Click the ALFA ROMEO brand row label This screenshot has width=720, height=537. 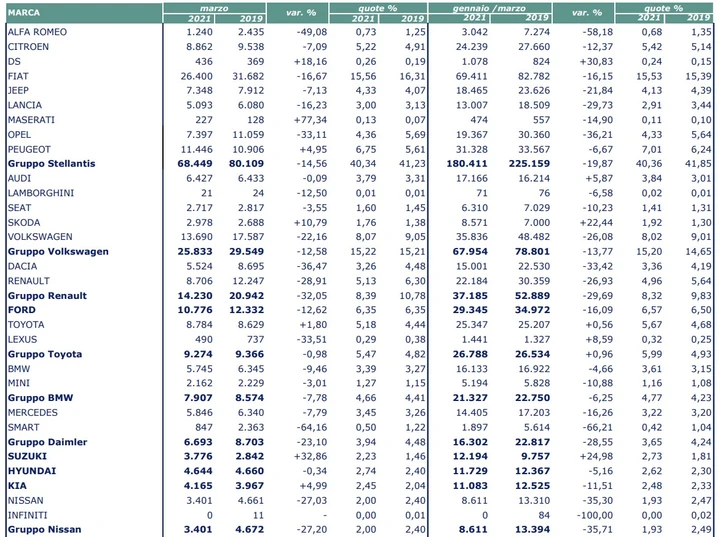(x=37, y=32)
